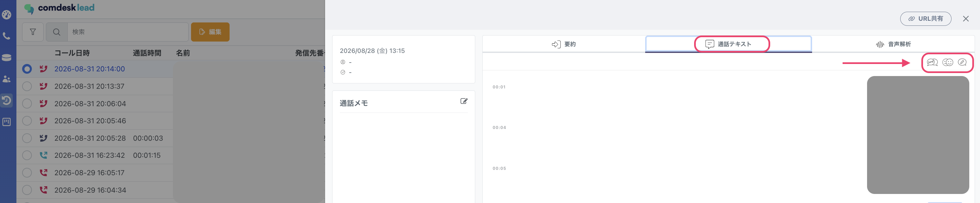This screenshot has width=980, height=203.
Task: Open call entry 2026-08-31 20:05:46
Action: (90, 121)
